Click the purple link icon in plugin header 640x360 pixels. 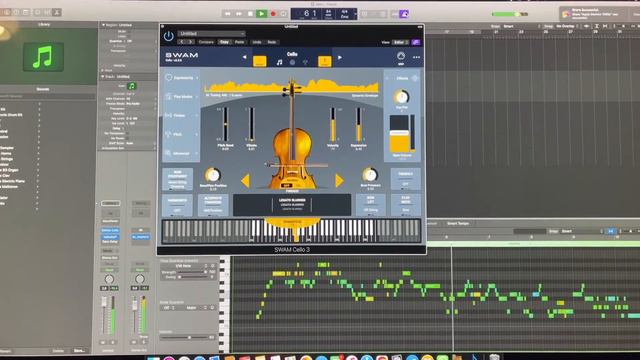pos(416,42)
